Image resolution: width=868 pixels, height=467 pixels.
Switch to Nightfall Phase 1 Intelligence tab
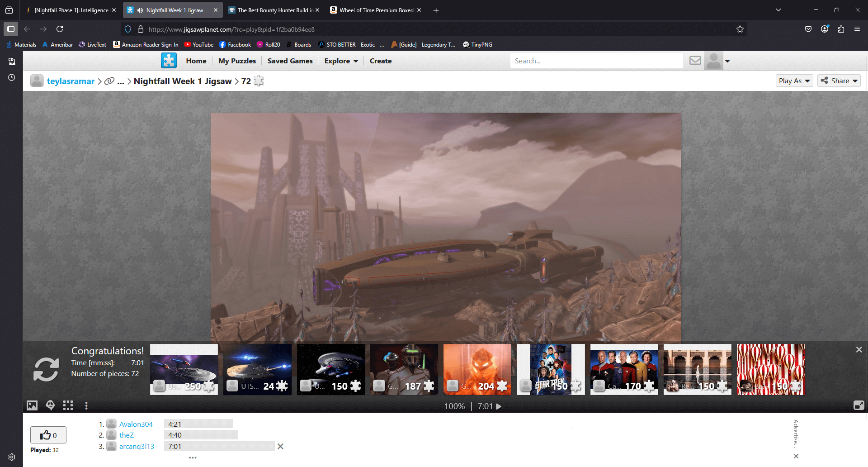click(x=71, y=10)
